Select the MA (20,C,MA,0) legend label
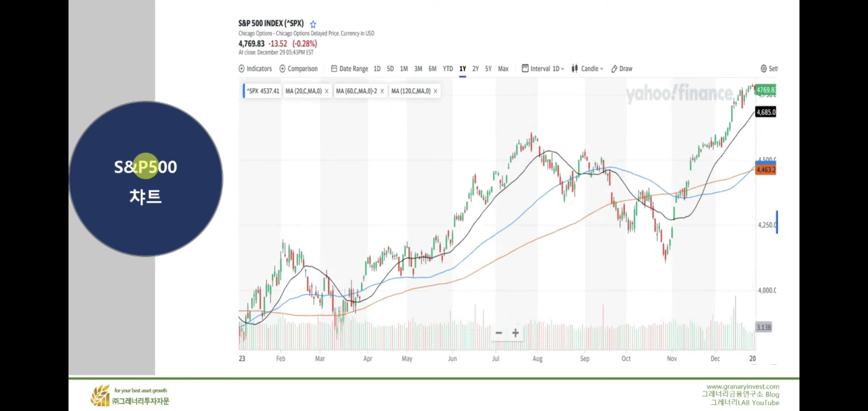 [303, 91]
